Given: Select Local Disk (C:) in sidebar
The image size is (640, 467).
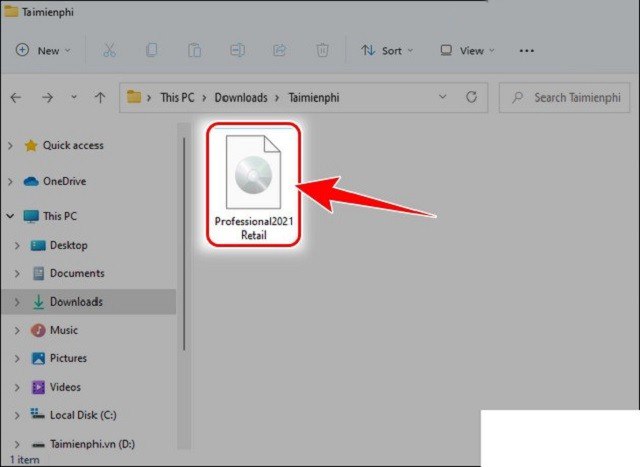Looking at the screenshot, I should coord(83,414).
